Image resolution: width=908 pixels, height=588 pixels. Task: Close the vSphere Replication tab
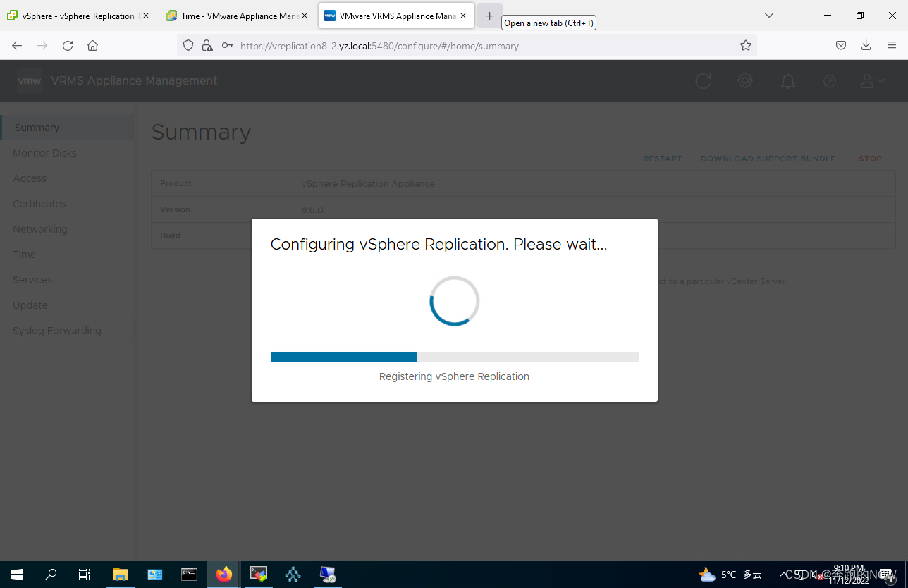pyautogui.click(x=146, y=16)
